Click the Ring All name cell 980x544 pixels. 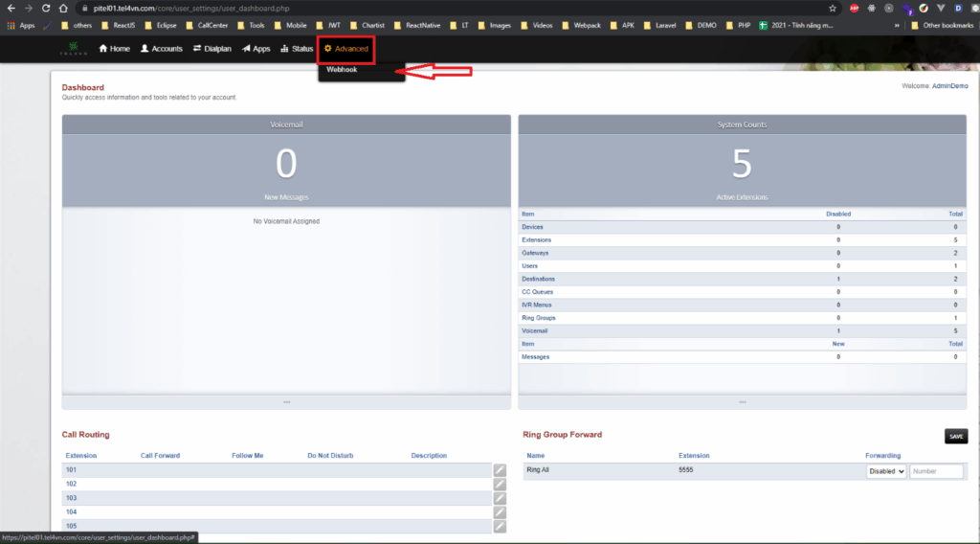coord(538,470)
